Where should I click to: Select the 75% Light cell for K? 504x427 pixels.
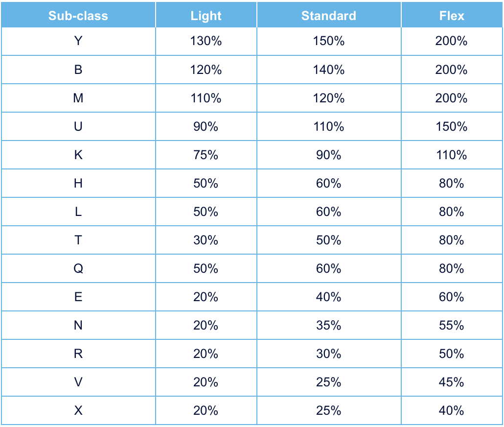point(206,155)
